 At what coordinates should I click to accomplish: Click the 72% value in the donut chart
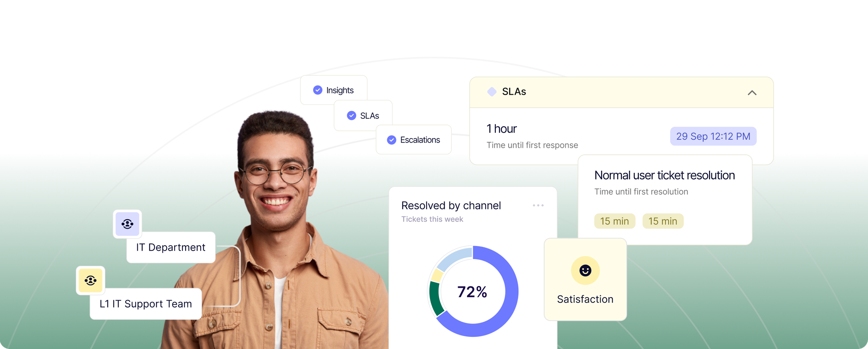tap(472, 292)
